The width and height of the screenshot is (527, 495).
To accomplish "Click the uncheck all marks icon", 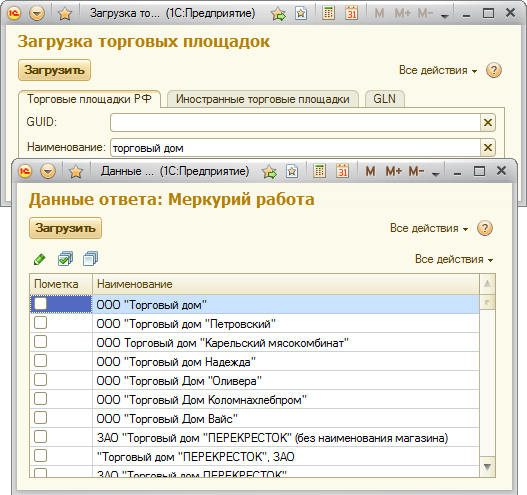I will coord(90,259).
